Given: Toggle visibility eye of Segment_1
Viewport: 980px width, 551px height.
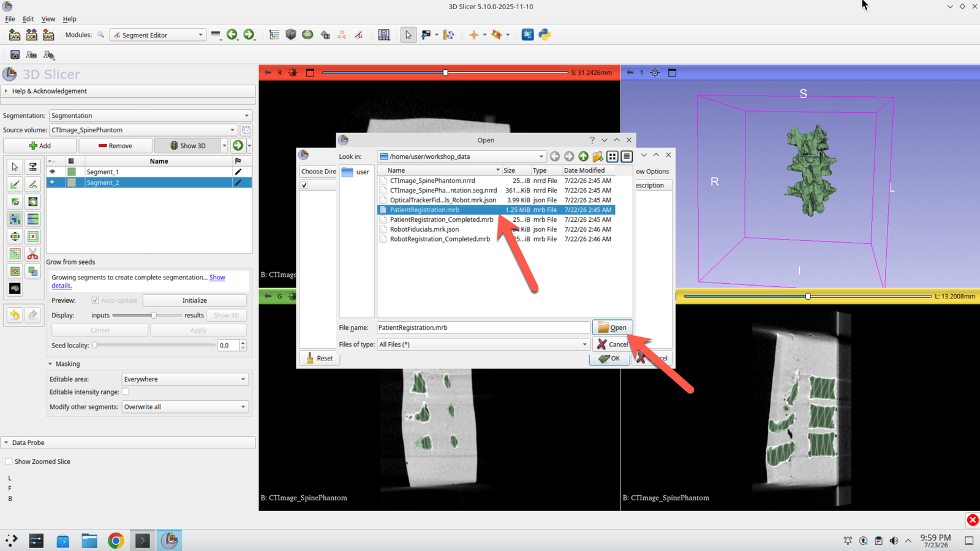Looking at the screenshot, I should 52,172.
